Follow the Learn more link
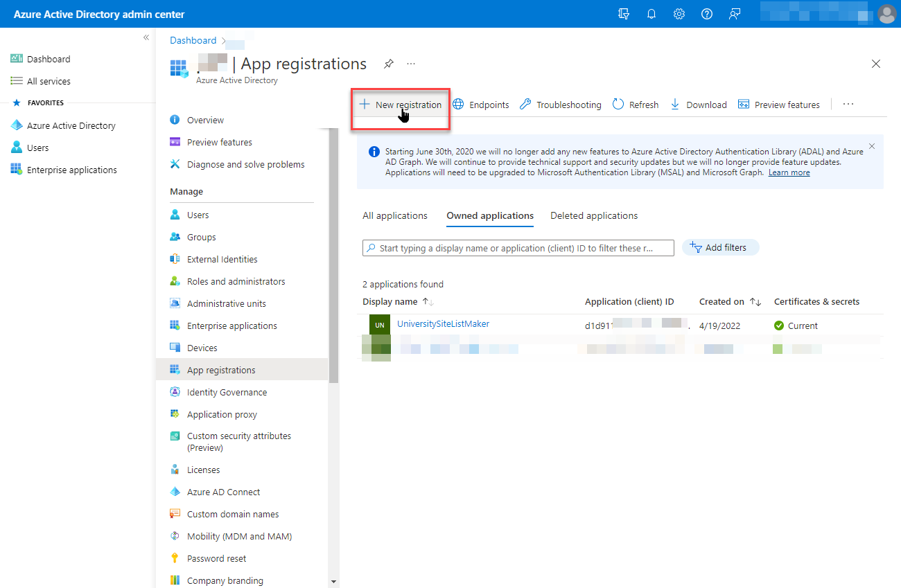Viewport: 901px width, 588px height. point(789,172)
